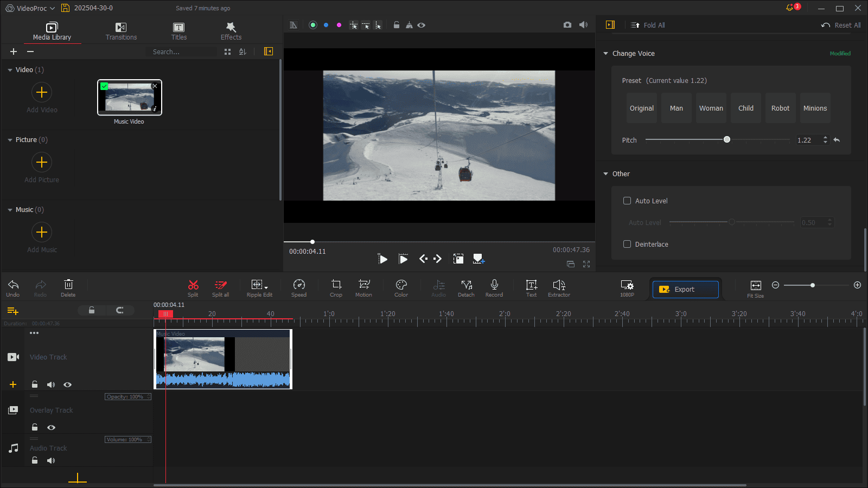Open the Opacity 100% dropdown

coord(128,397)
